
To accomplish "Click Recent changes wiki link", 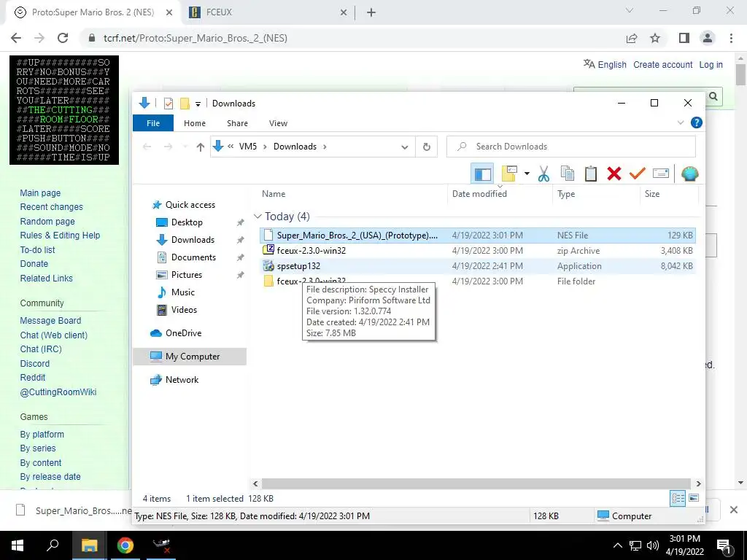I will (52, 207).
